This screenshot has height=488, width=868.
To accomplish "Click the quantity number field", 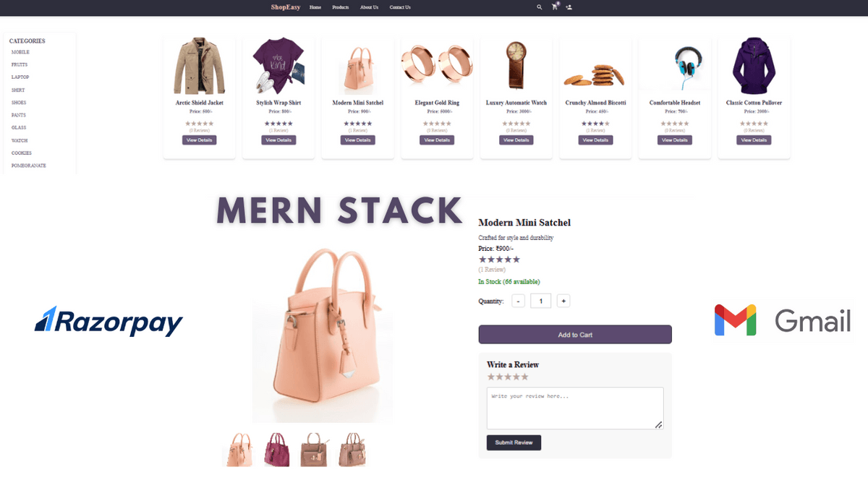I will point(540,301).
